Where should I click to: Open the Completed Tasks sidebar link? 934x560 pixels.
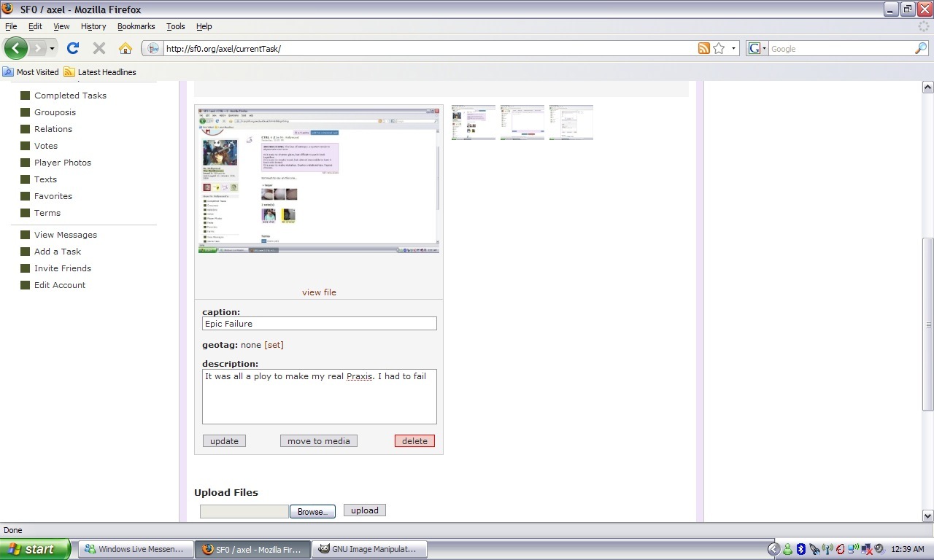[x=70, y=96]
